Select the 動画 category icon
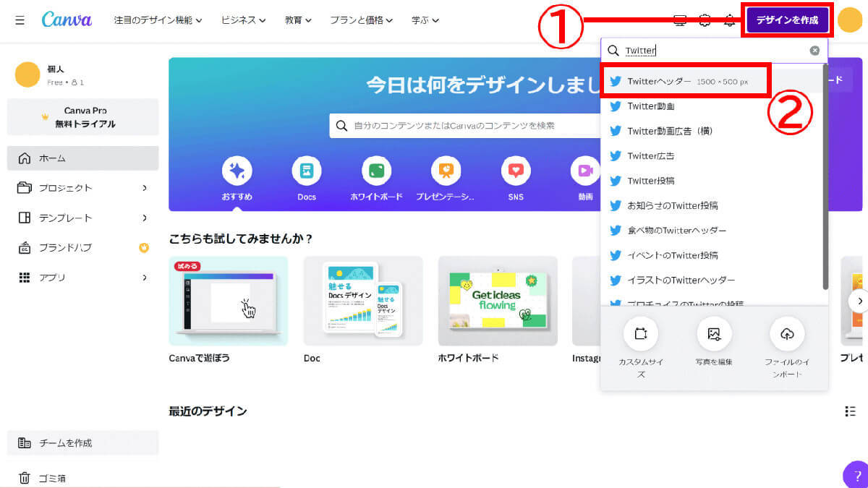This screenshot has height=488, width=868. (585, 171)
